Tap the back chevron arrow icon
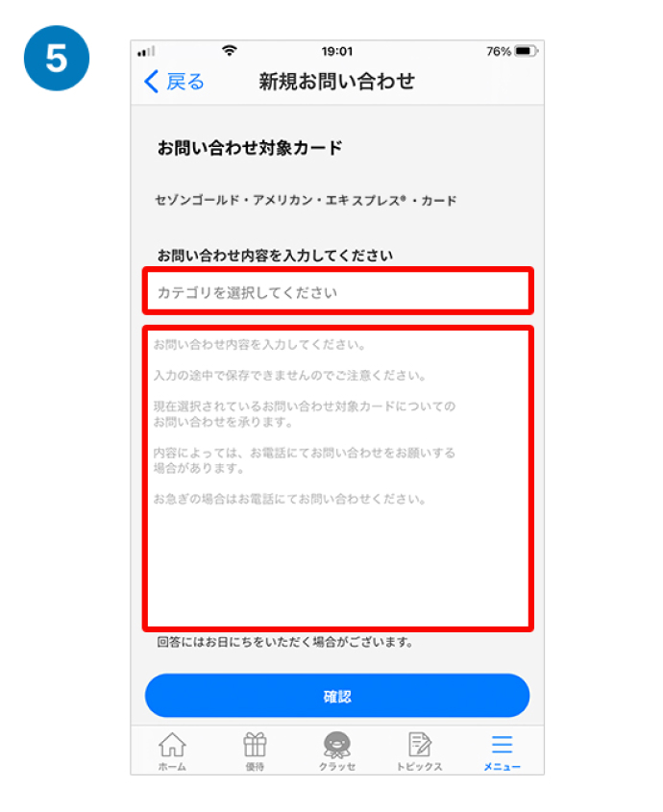663x812 pixels. [151, 82]
